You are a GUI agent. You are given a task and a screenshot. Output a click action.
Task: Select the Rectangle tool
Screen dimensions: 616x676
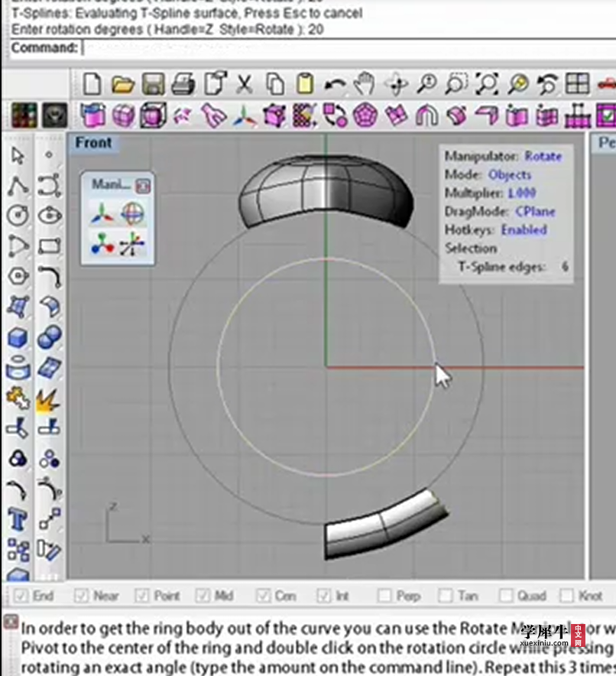[49, 246]
